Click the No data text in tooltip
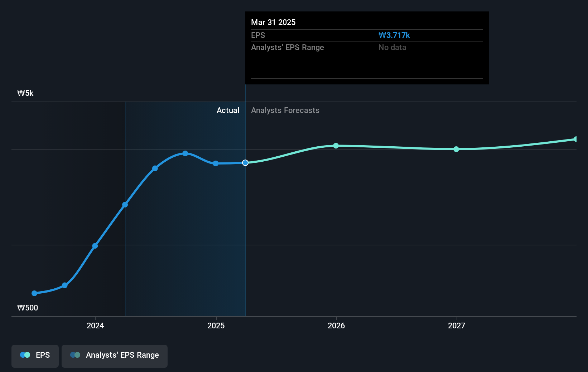 [392, 48]
